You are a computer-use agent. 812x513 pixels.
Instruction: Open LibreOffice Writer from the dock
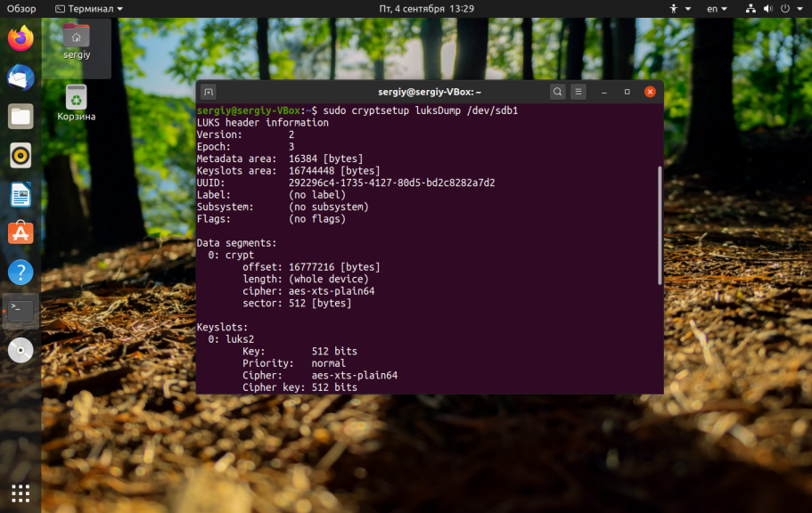pyautogui.click(x=21, y=195)
